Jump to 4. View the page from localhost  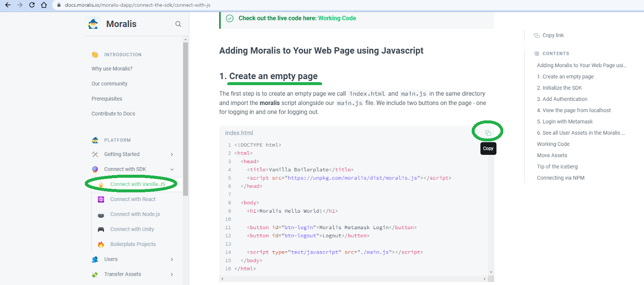click(574, 110)
